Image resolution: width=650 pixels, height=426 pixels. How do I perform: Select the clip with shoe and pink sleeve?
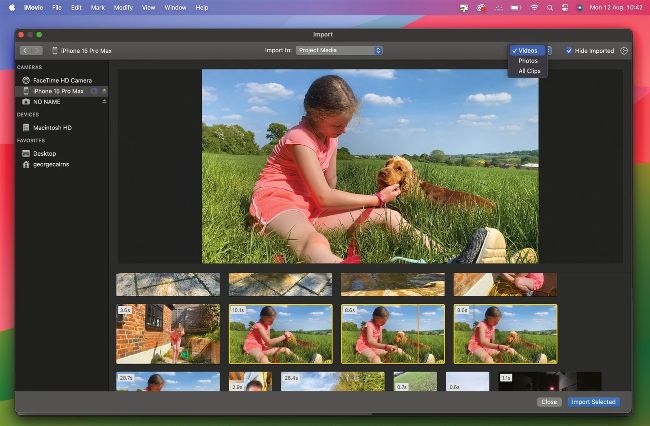click(x=505, y=284)
